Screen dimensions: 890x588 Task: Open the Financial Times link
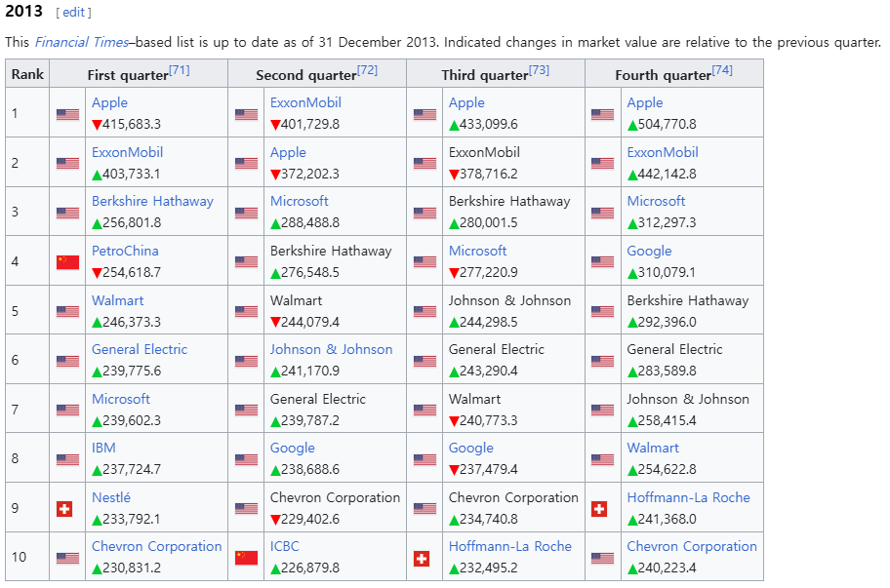coord(82,42)
